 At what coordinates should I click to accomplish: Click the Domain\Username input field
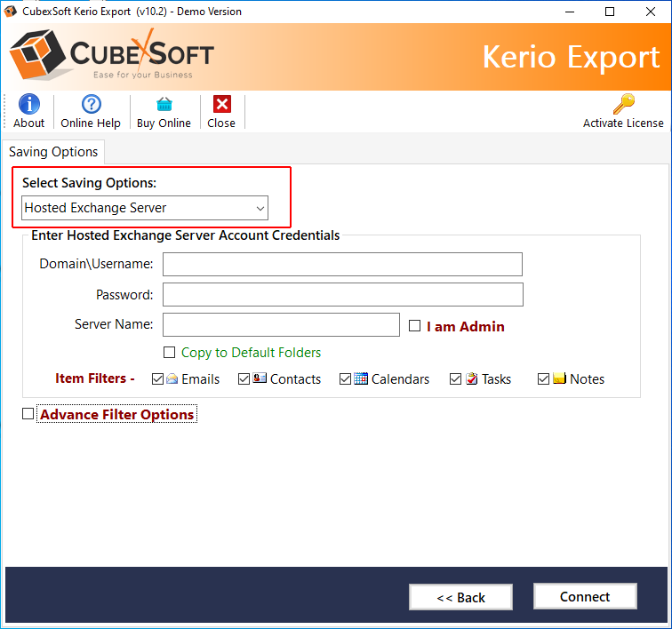pos(342,264)
